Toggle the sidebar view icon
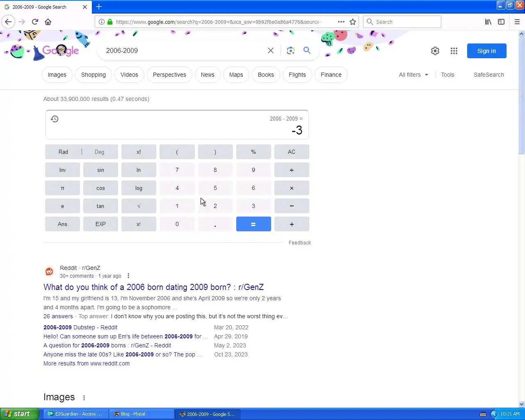525x420 pixels. coord(501,22)
